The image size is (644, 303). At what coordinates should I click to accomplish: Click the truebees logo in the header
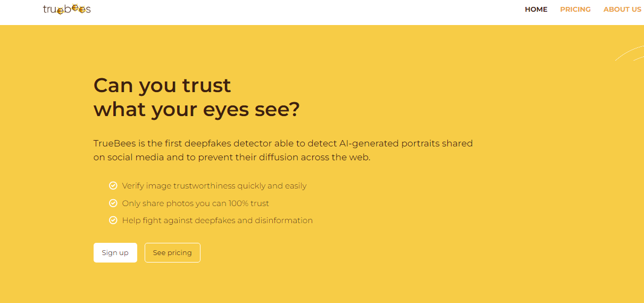(x=66, y=9)
